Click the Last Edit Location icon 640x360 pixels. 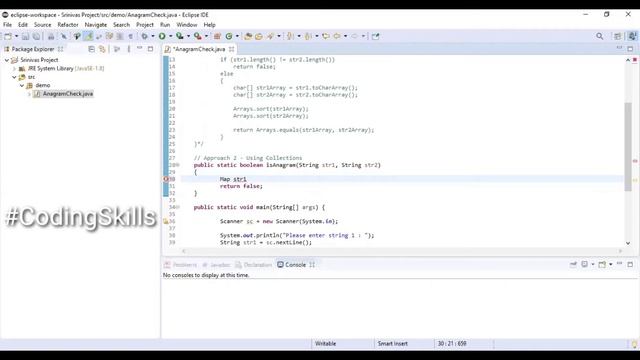pos(326,36)
